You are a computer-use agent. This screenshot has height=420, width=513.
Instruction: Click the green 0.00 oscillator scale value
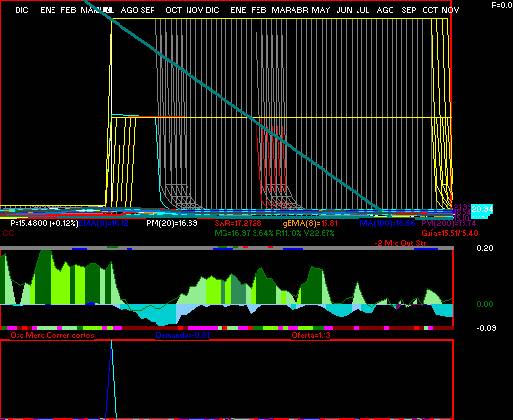(485, 304)
